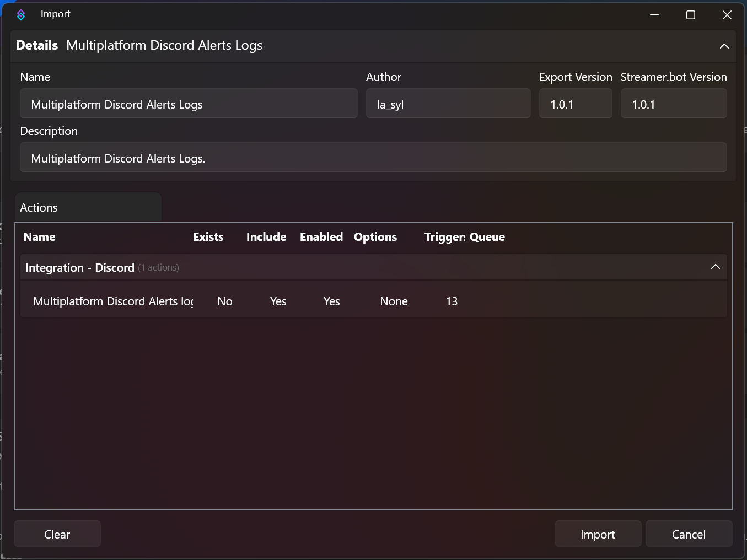
Task: Select the Export Version field
Action: pos(576,104)
